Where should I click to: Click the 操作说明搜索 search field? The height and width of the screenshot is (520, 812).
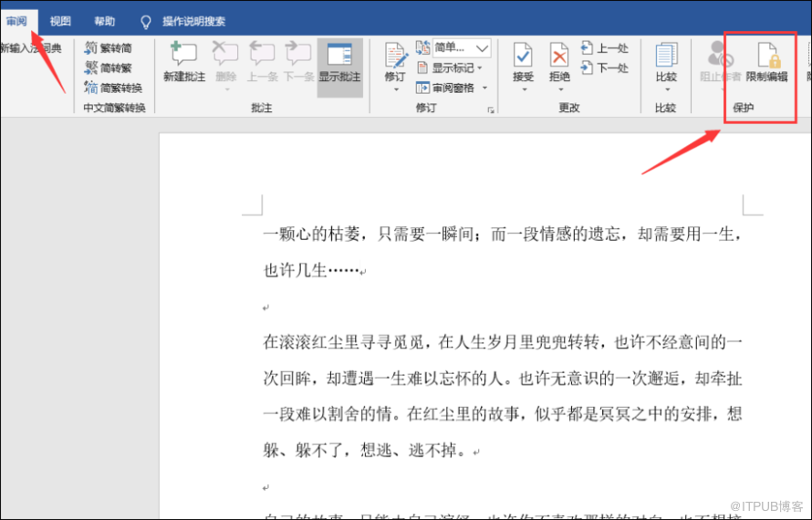(193, 21)
